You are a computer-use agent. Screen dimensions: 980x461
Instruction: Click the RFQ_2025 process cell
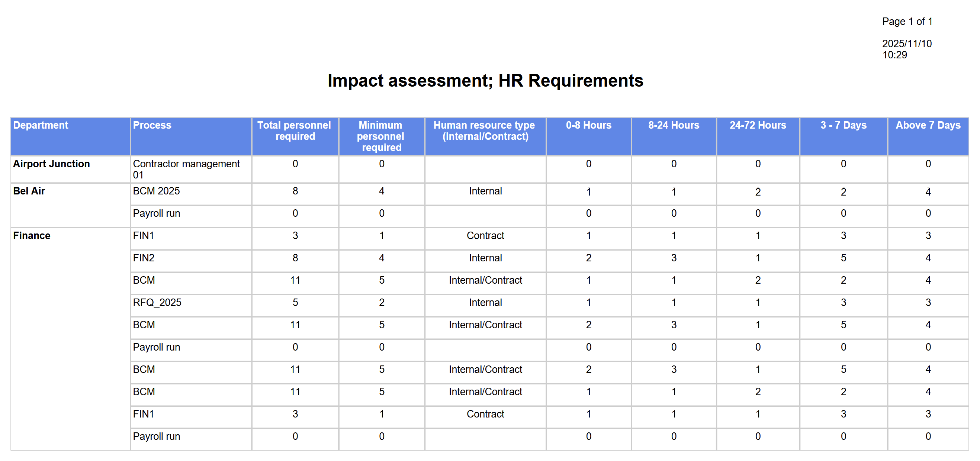[157, 302]
